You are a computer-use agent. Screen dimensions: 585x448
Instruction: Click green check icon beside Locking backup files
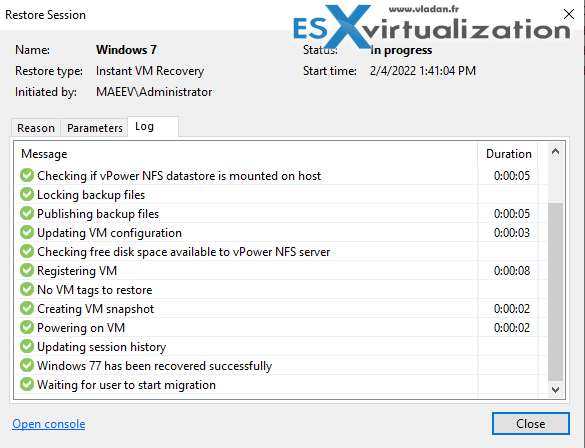pos(27,194)
